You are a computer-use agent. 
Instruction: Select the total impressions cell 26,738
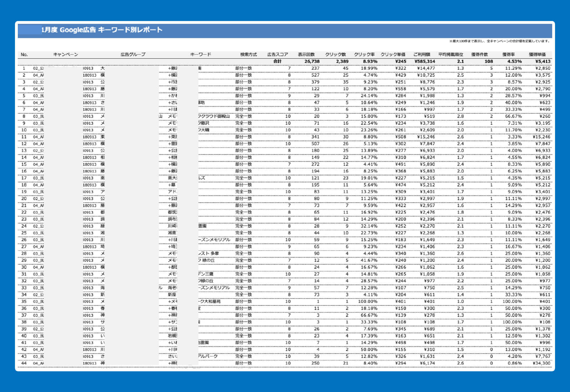pyautogui.click(x=312, y=61)
